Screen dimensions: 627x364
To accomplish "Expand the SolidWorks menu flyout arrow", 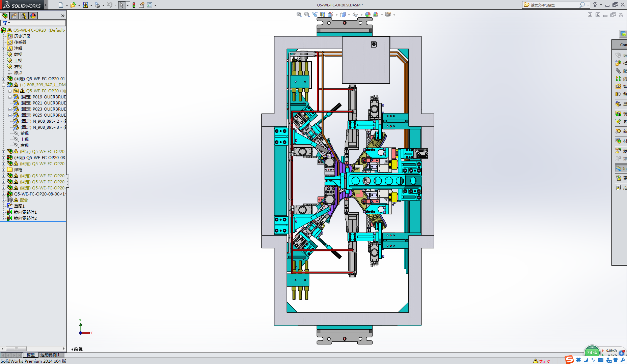I will [46, 5].
